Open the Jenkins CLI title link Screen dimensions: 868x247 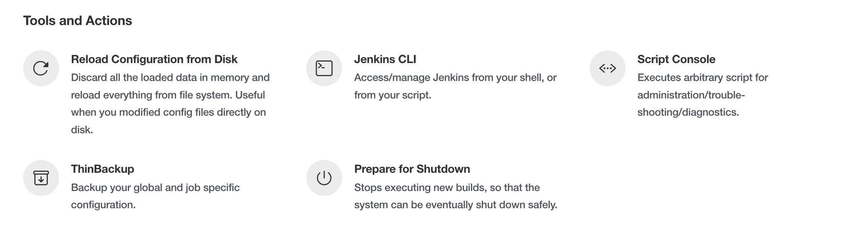point(385,59)
